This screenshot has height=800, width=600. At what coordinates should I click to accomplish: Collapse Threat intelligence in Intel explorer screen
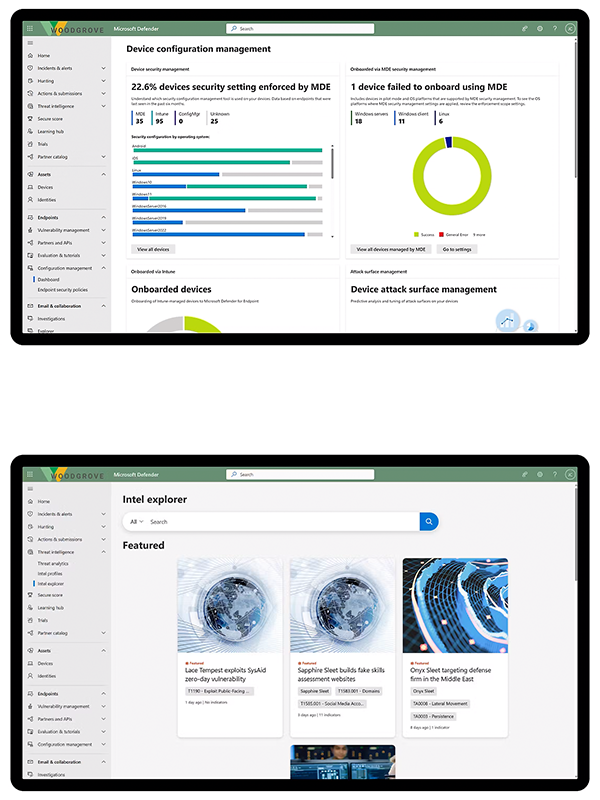pos(104,552)
